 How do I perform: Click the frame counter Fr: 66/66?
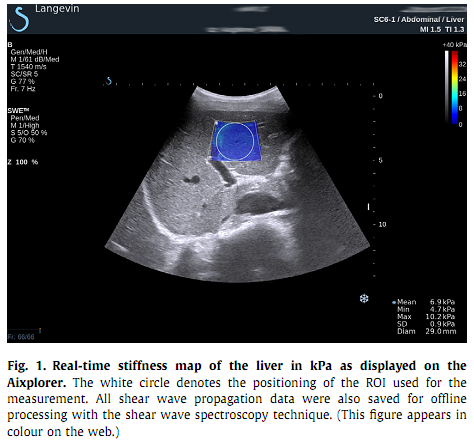click(21, 337)
